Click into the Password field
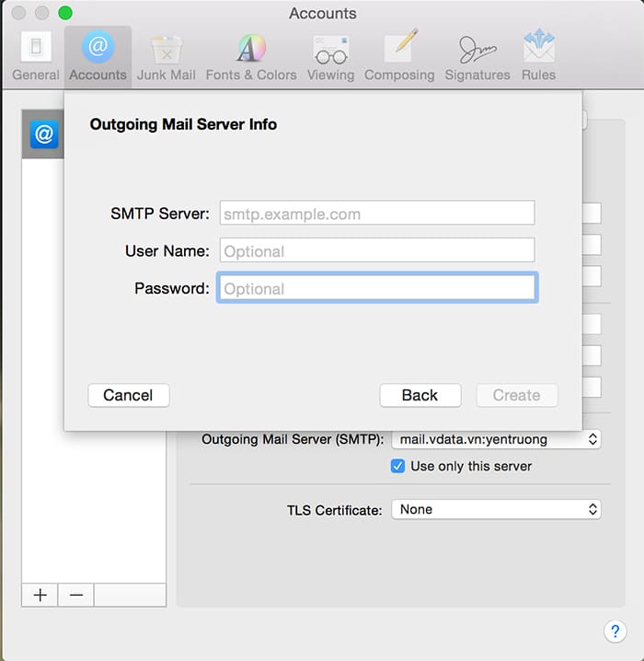 [x=377, y=287]
